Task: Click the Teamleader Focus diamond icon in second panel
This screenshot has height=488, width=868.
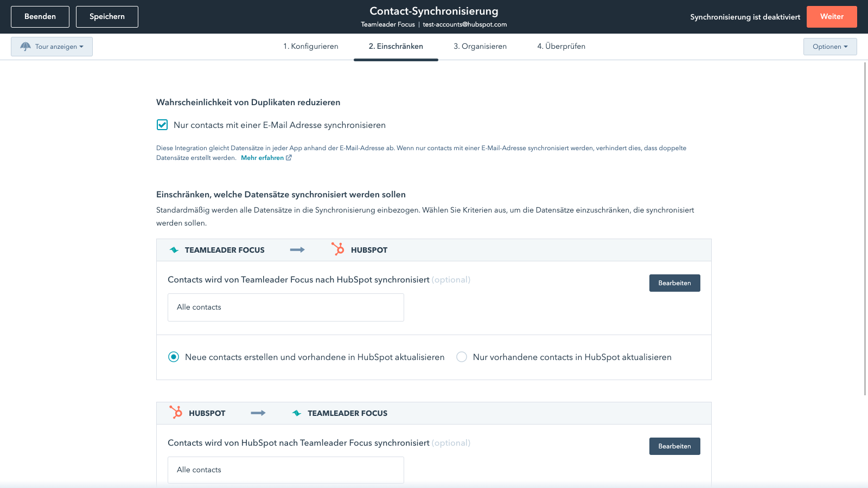Action: (x=297, y=413)
